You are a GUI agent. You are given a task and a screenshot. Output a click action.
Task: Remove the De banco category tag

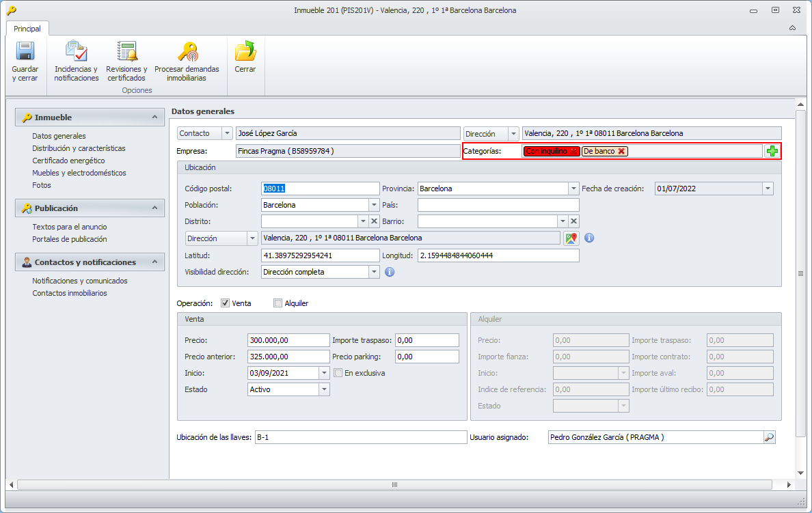[x=621, y=152]
